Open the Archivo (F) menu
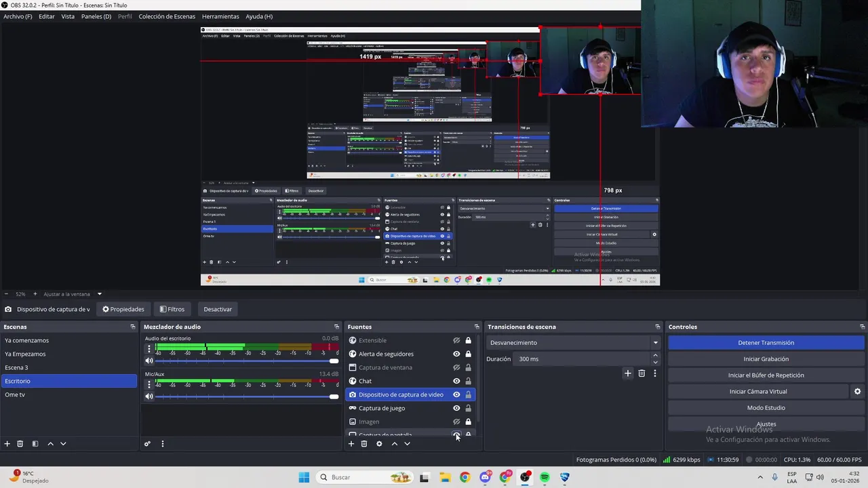Screen dimensions: 868x488 (18, 16)
